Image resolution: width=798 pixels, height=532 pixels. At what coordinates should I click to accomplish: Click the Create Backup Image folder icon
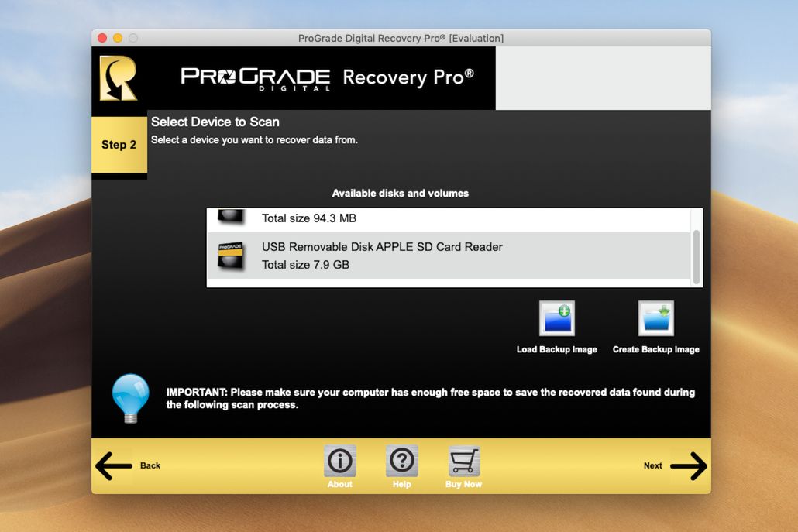[656, 318]
